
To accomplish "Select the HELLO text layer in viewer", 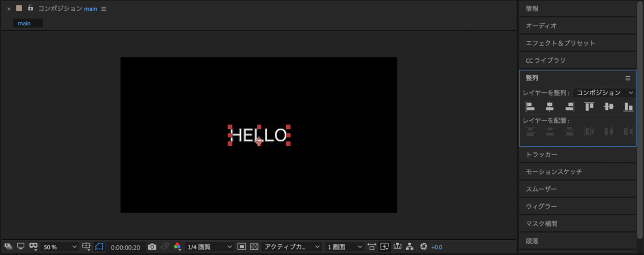I will point(259,135).
